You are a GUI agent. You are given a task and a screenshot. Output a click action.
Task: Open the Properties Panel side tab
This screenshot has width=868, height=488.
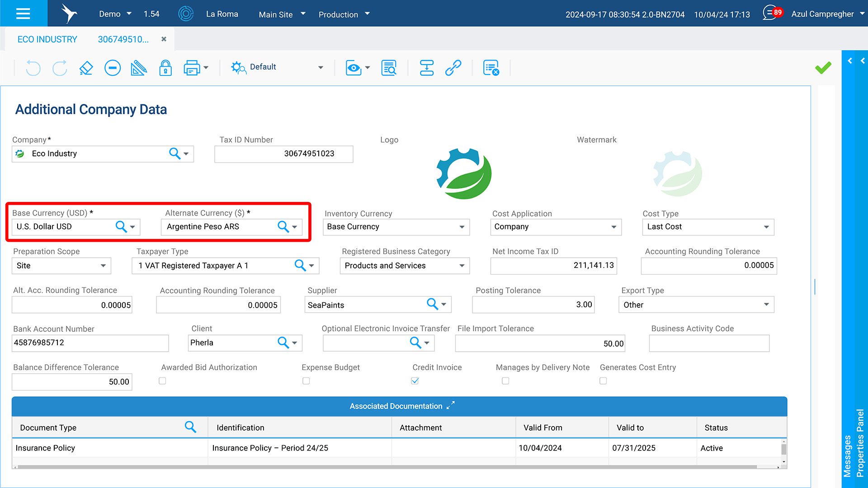860,443
